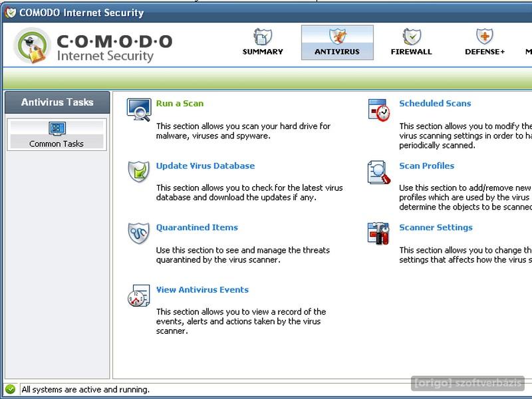Click the Run a Scan monitor icon
The height and width of the screenshot is (399, 532).
coord(139,110)
